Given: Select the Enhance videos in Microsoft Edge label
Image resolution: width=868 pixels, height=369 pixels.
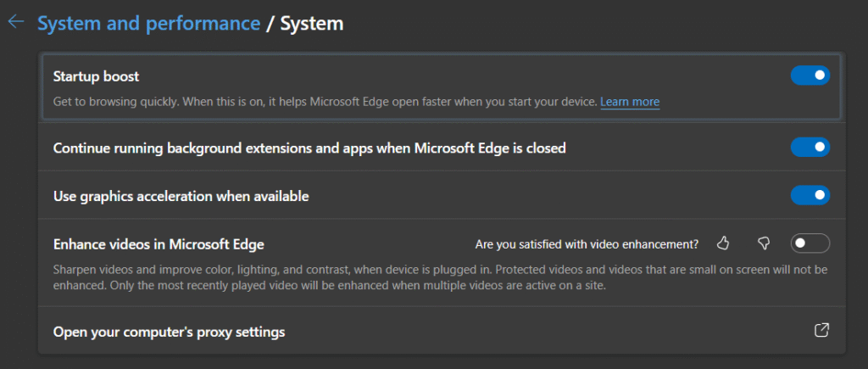Looking at the screenshot, I should (159, 243).
